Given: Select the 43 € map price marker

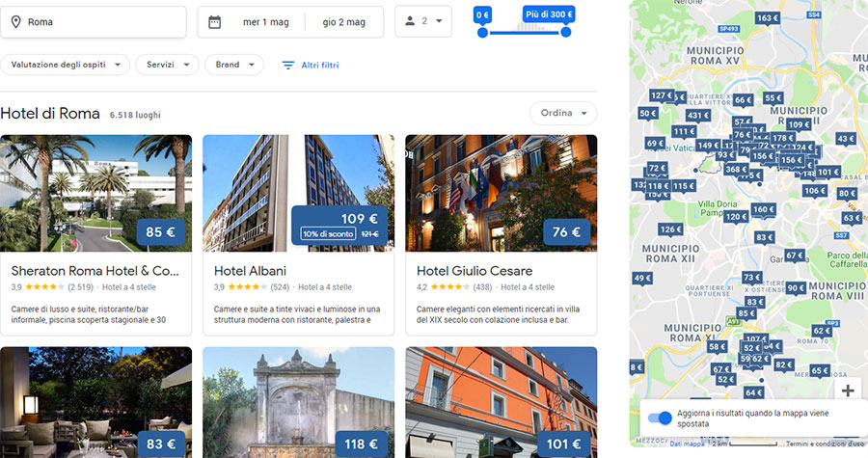Looking at the screenshot, I should tap(845, 139).
